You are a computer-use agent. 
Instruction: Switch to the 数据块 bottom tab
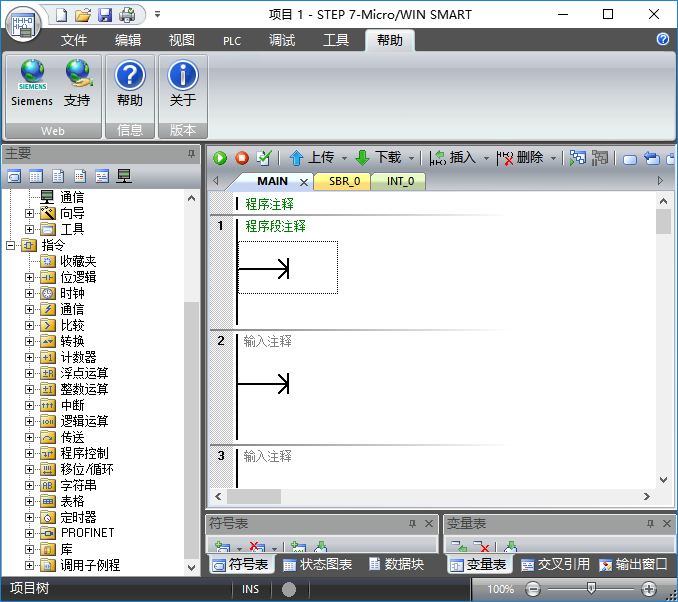[397, 564]
